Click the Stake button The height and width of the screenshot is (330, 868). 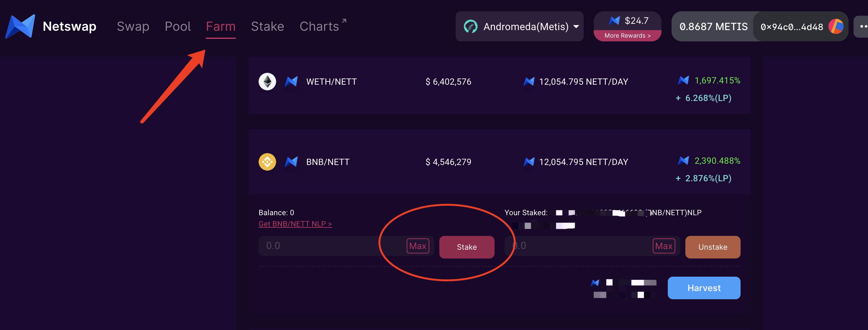pos(467,247)
